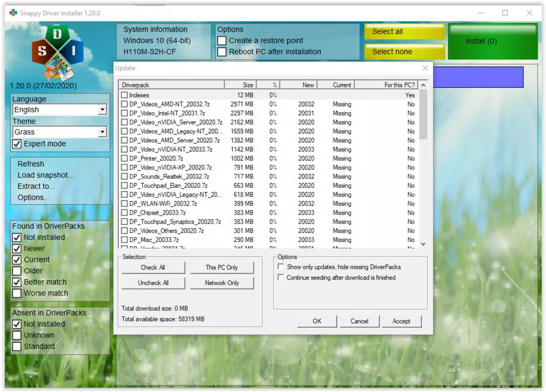Check the Indexes driverpack checkbox
546x392 pixels.
124,95
